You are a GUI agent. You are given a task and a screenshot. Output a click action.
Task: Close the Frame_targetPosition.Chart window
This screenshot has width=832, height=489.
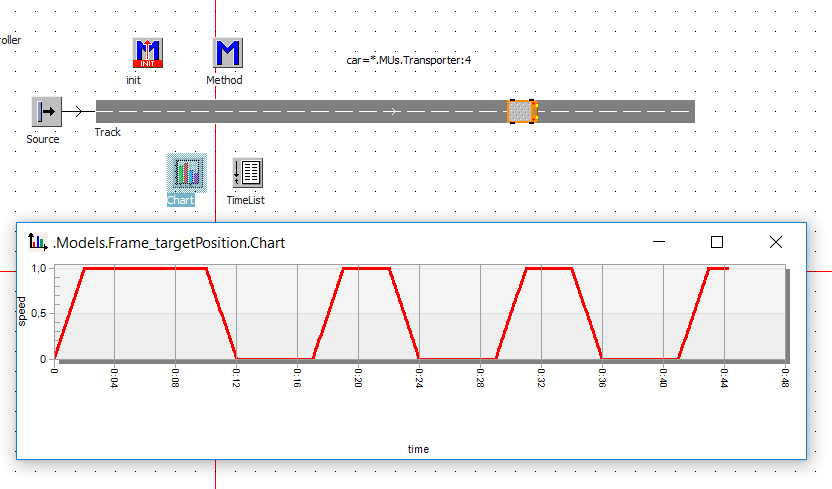(x=775, y=242)
